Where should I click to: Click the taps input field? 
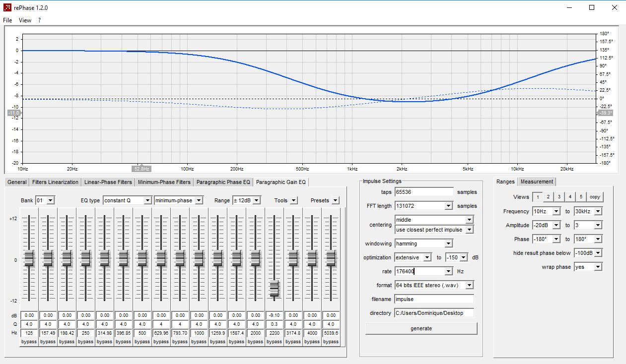tap(424, 192)
